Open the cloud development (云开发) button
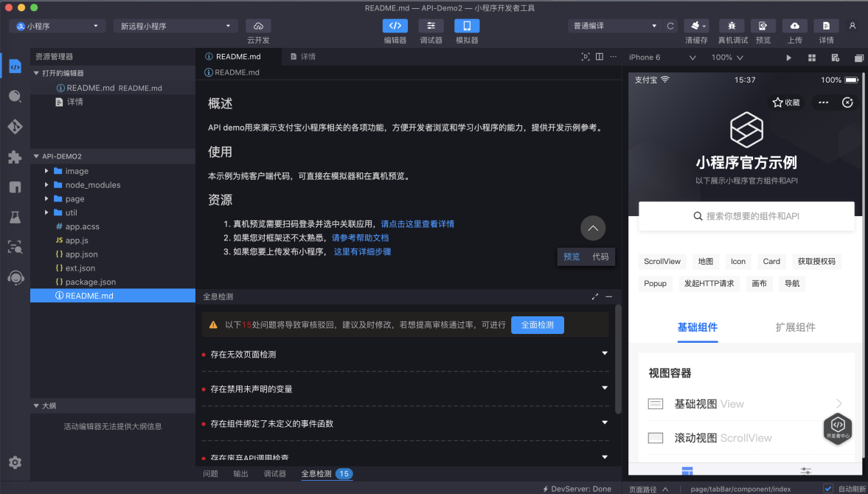 259,26
